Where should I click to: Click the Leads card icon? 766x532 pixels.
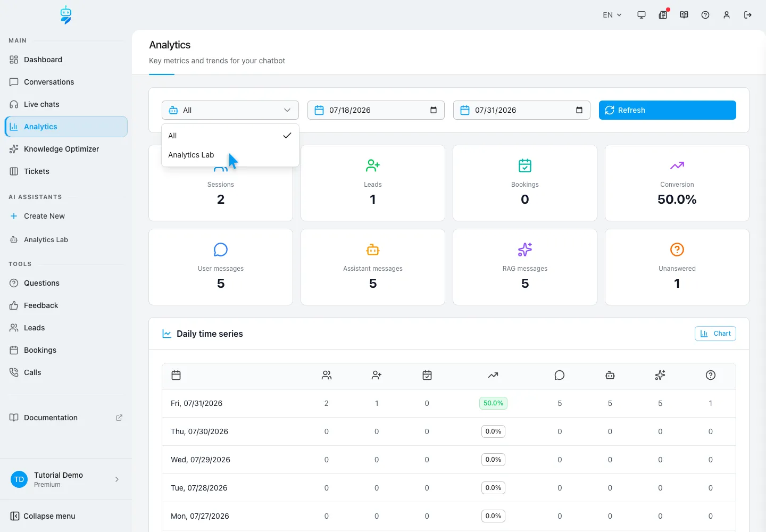pyautogui.click(x=373, y=165)
